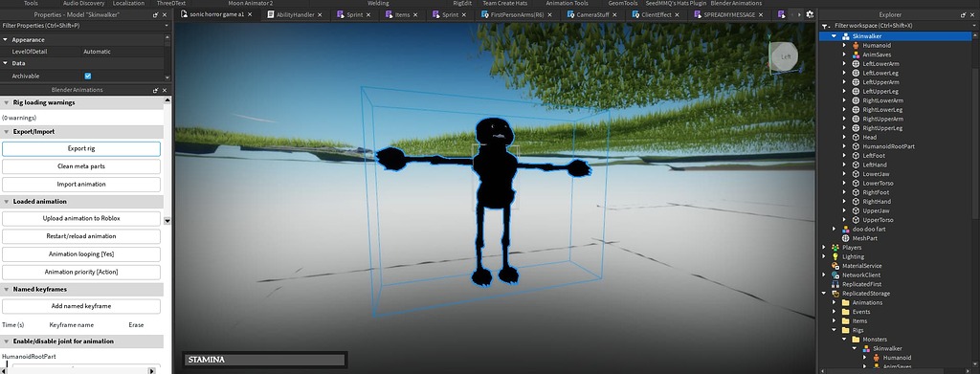Select the LeftLowerArm mesh icon

coord(856,64)
